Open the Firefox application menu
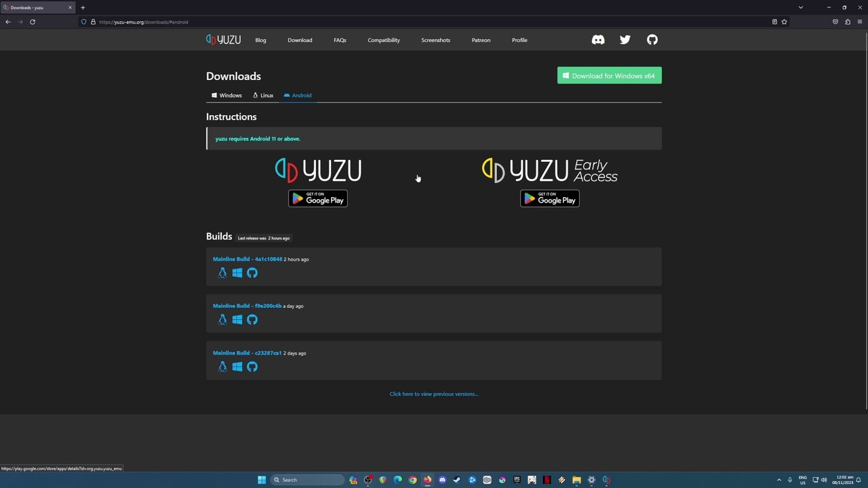 tap(860, 22)
